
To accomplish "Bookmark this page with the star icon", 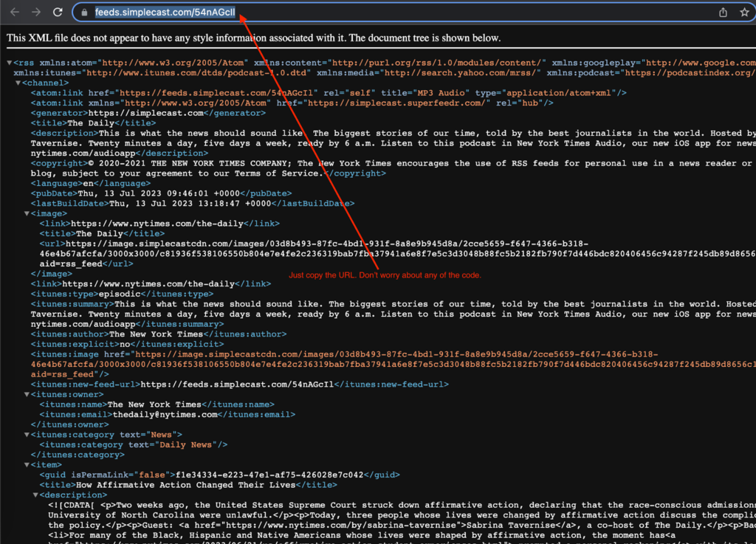I will (x=744, y=13).
